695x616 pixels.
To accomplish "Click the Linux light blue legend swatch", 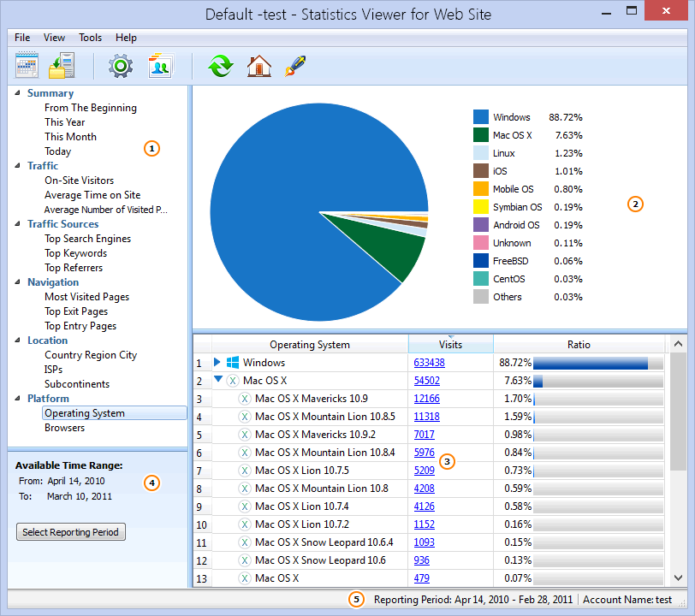I will tap(481, 153).
